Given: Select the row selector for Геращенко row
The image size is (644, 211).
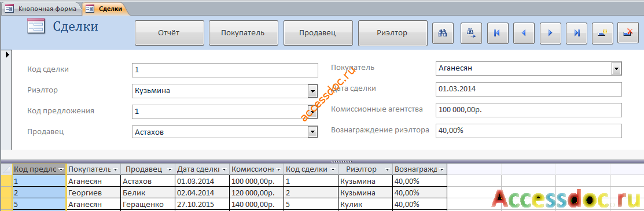Looking at the screenshot, I should (x=7, y=204).
